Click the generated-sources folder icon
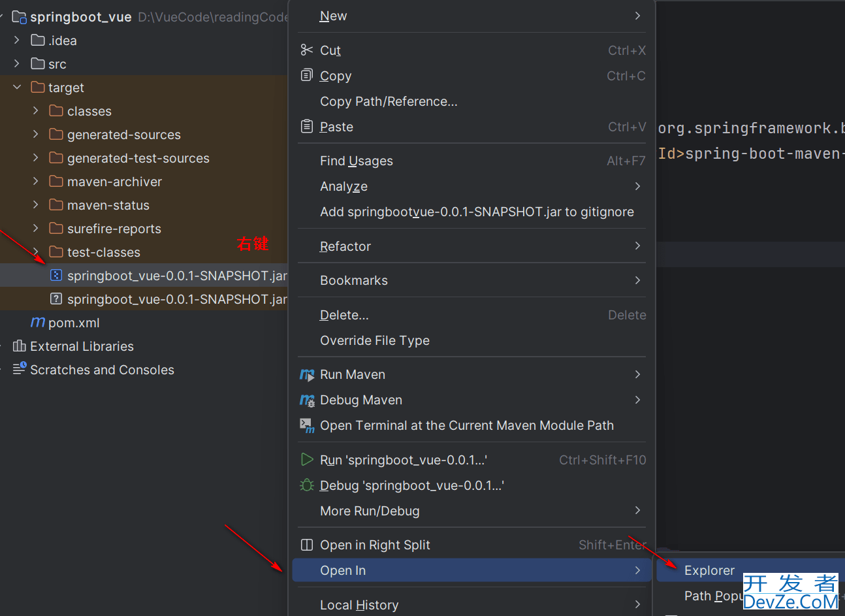845x616 pixels. (56, 134)
